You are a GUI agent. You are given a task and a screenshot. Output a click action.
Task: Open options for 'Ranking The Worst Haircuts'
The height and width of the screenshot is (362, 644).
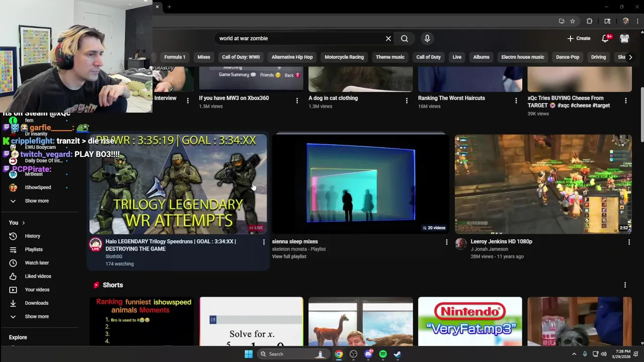click(516, 101)
